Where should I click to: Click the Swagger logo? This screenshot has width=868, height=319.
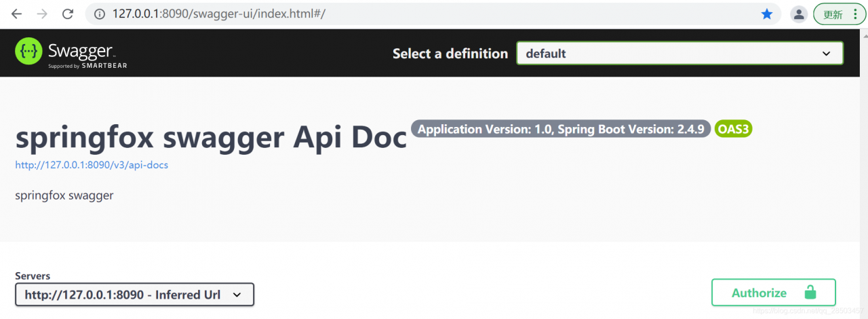click(71, 53)
